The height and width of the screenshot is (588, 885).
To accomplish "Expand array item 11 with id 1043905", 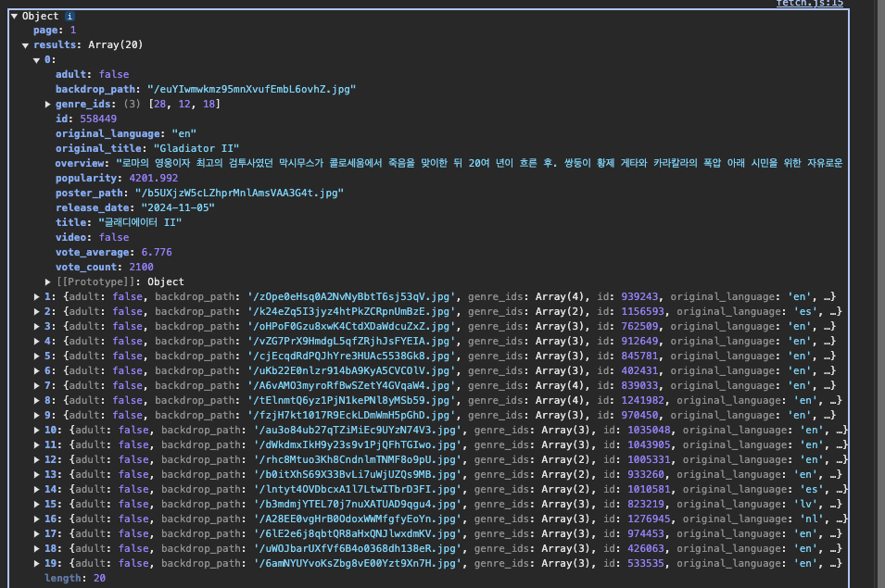I will (37, 444).
